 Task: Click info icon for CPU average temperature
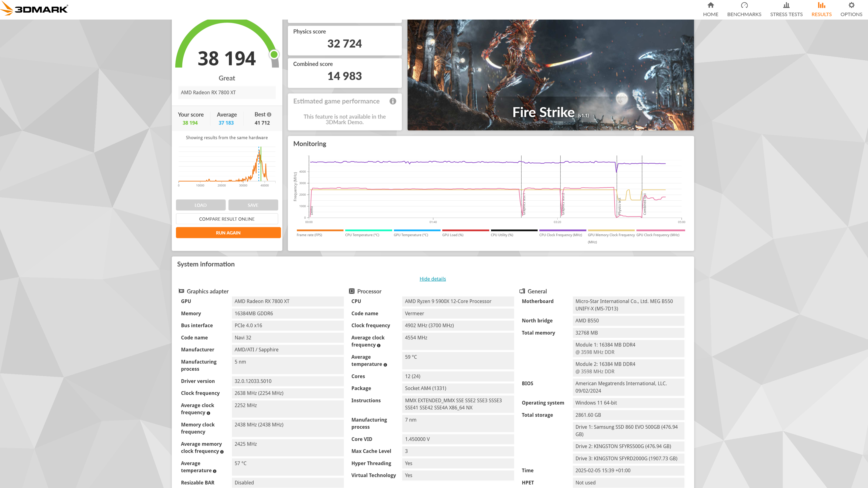385,365
